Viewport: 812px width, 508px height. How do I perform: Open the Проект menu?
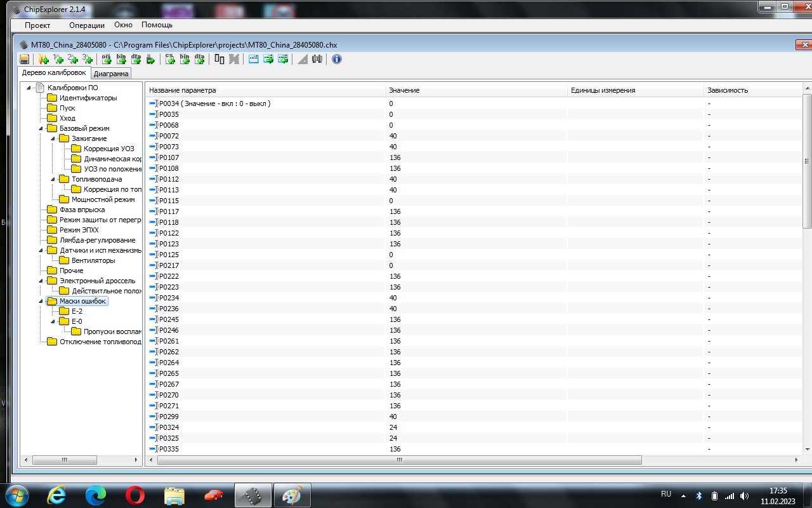(x=37, y=25)
